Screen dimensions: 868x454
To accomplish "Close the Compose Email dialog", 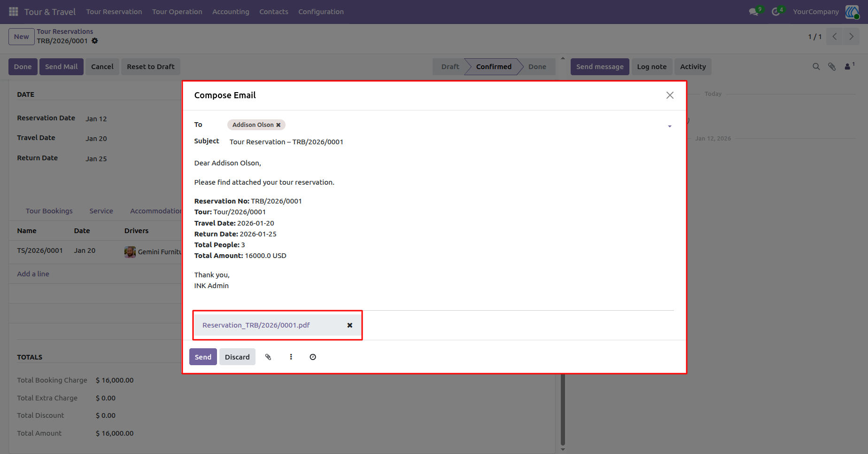I will point(670,95).
